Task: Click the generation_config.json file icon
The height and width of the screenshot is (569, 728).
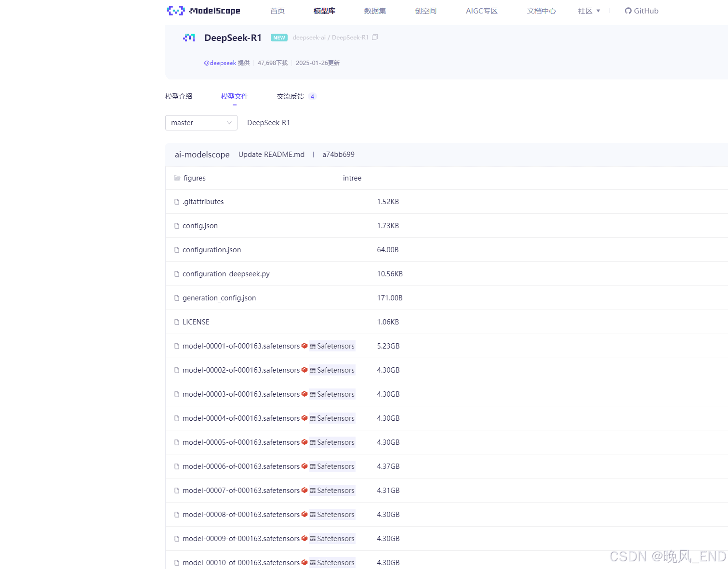Action: point(177,298)
